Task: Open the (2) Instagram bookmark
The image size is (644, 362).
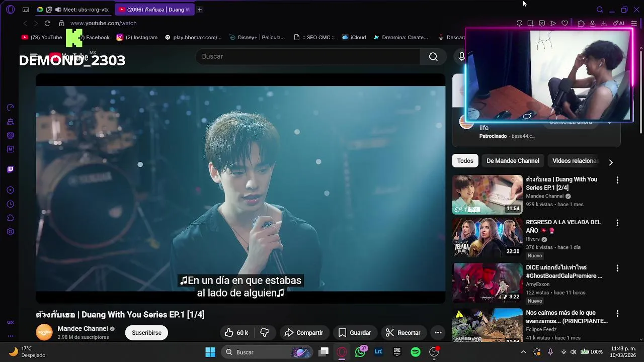Action: (137, 37)
